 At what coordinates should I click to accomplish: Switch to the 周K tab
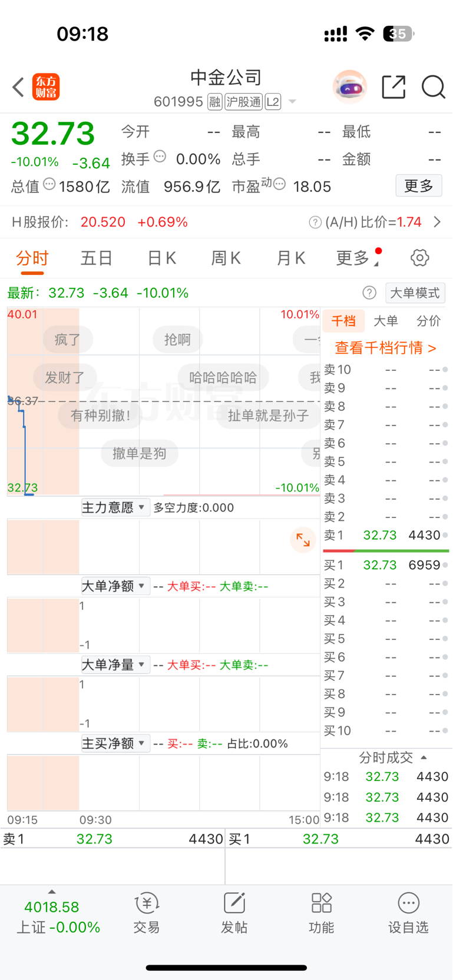pos(226,258)
